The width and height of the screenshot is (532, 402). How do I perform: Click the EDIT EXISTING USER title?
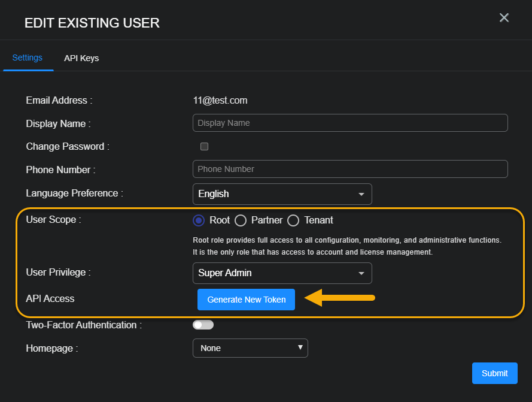click(92, 23)
